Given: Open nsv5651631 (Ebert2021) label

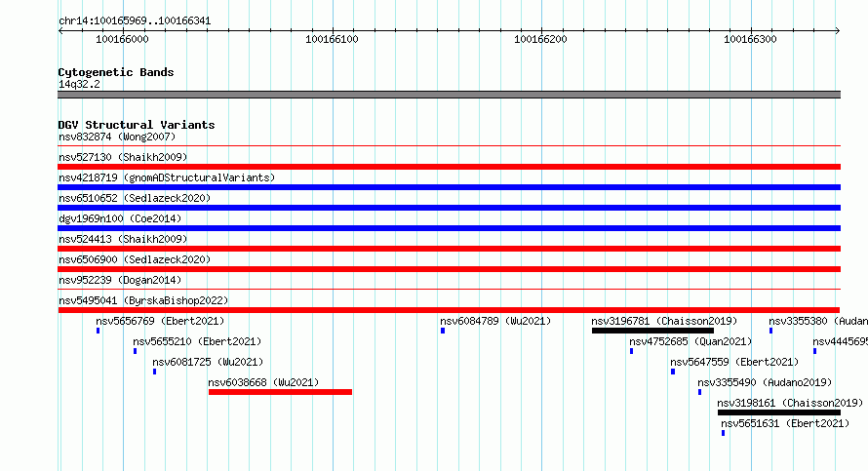Looking at the screenshot, I should click(785, 423).
